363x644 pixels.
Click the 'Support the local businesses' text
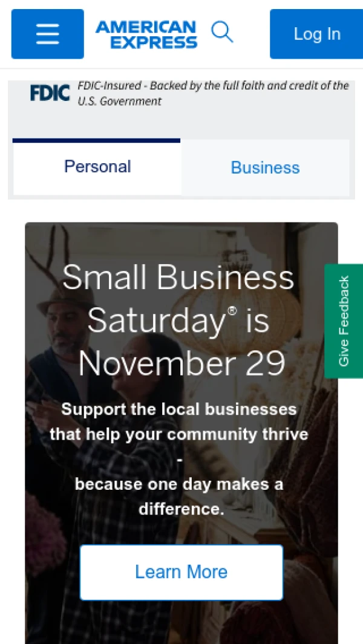(x=179, y=409)
